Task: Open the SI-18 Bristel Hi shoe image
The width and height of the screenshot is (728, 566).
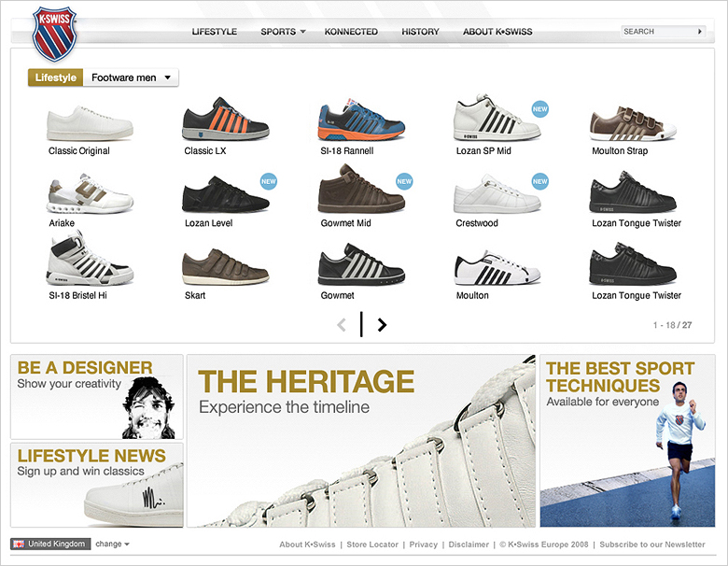Action: 90,259
